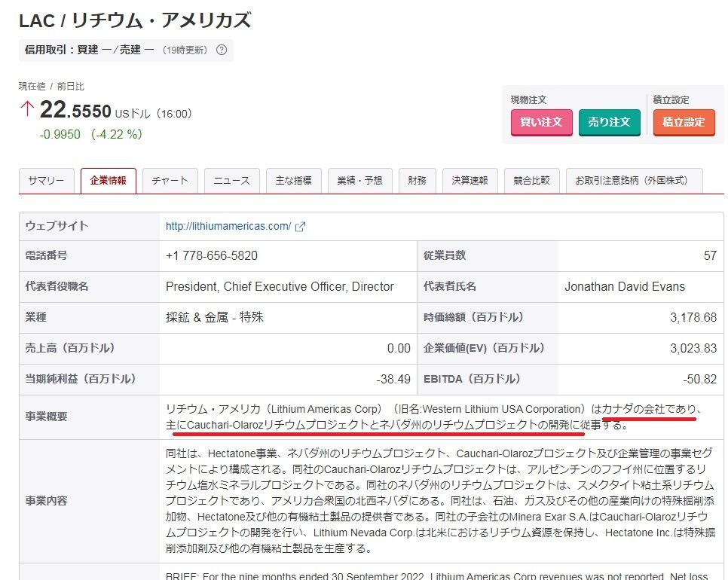Click the EBITDA value -50.82
Viewport: 728px width, 580px height.
click(699, 379)
